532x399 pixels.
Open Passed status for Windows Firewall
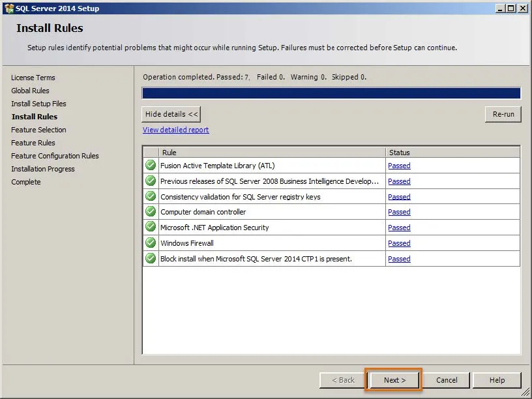pos(399,243)
